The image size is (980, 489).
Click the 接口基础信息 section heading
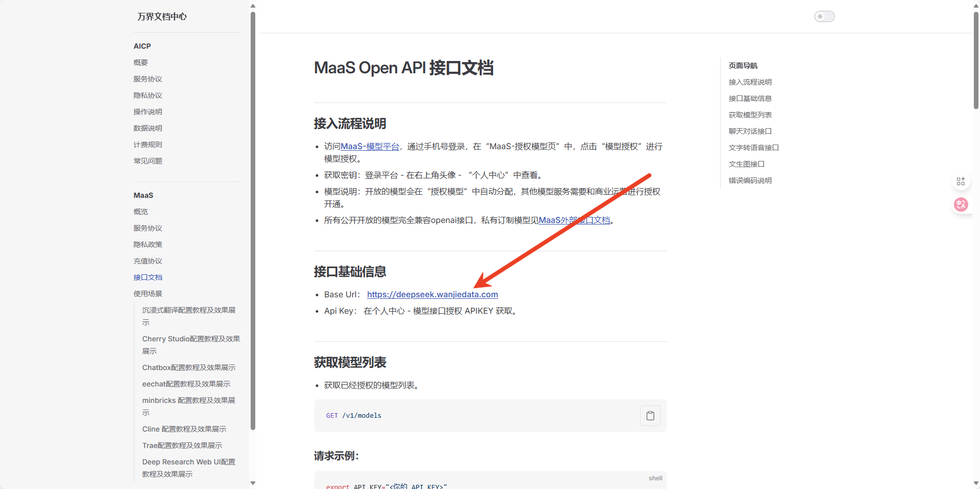[x=350, y=272]
